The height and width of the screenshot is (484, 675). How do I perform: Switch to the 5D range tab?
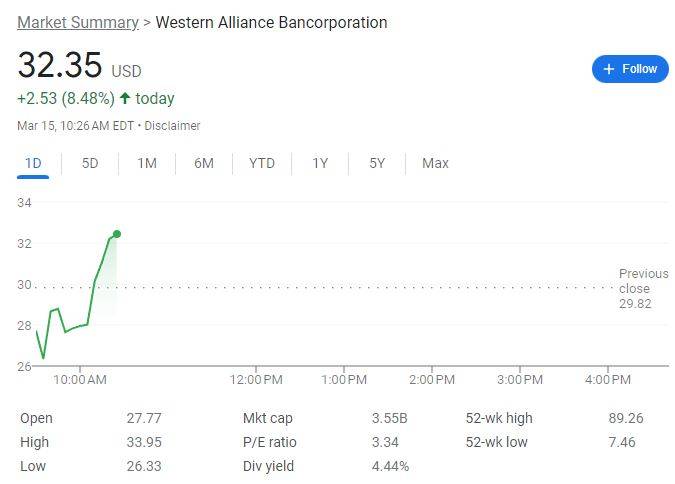click(90, 163)
